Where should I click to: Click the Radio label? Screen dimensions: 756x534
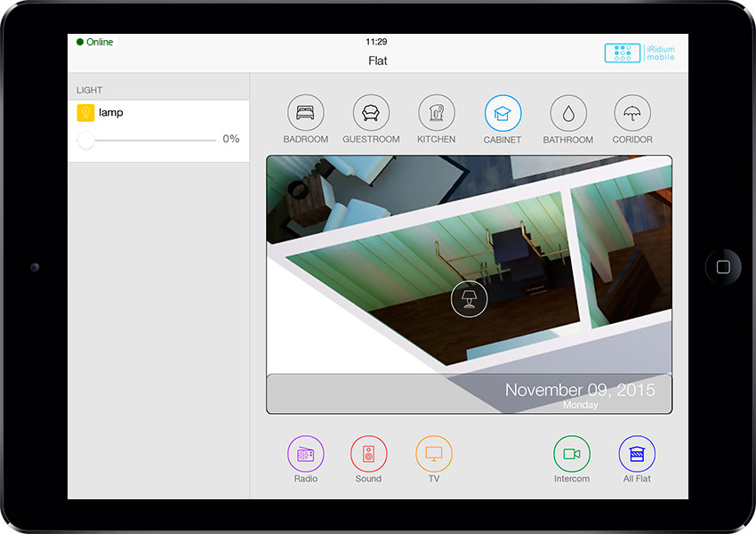pyautogui.click(x=306, y=479)
